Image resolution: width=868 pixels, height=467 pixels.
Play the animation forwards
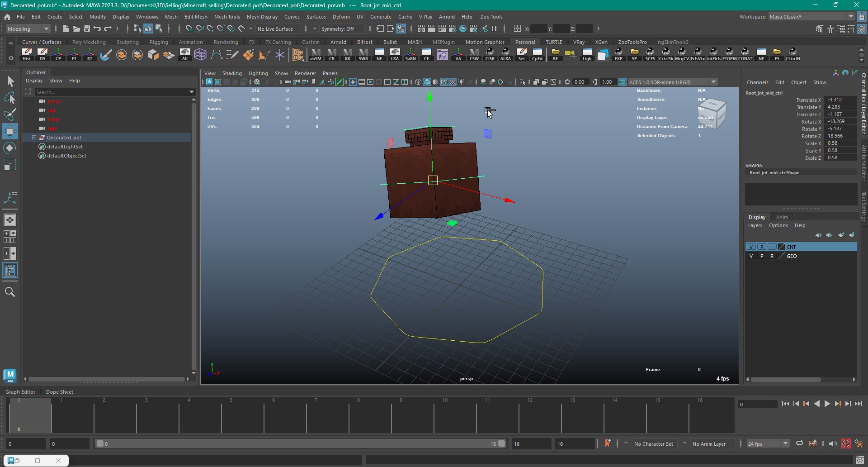click(x=827, y=404)
